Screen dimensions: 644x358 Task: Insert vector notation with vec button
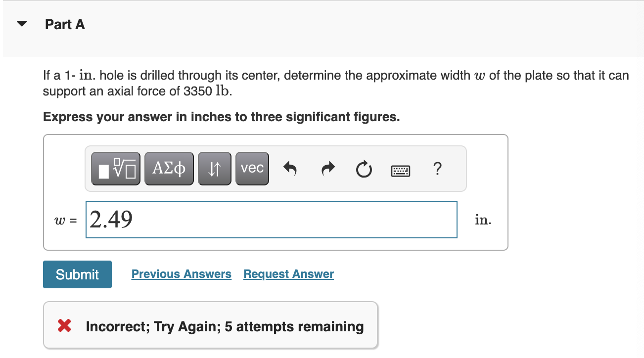click(x=252, y=169)
